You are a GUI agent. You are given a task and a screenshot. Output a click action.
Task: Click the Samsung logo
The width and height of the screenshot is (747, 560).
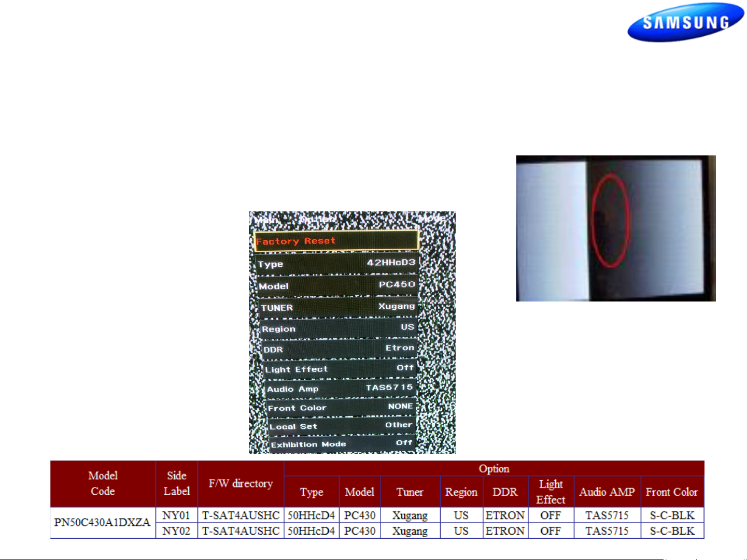pos(685,22)
